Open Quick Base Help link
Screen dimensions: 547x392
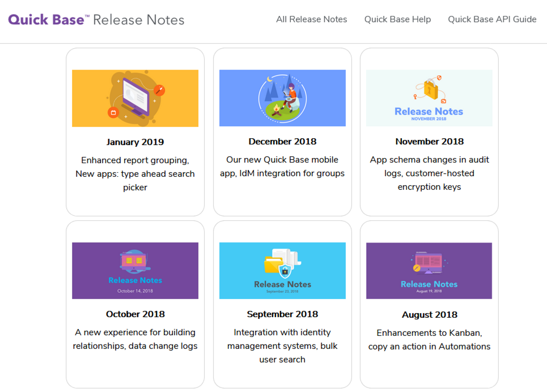[398, 19]
